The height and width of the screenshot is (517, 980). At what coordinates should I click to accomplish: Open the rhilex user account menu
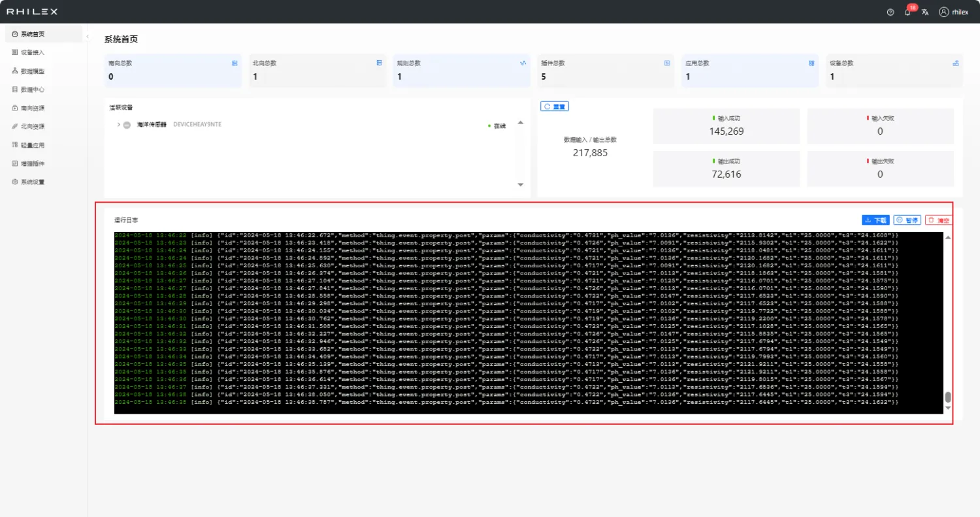click(953, 12)
